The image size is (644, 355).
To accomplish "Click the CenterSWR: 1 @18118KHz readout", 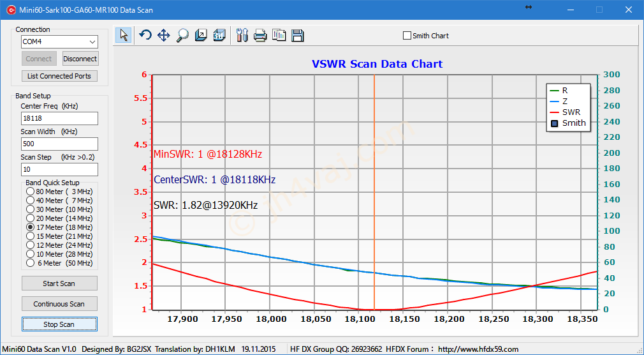I will point(214,180).
